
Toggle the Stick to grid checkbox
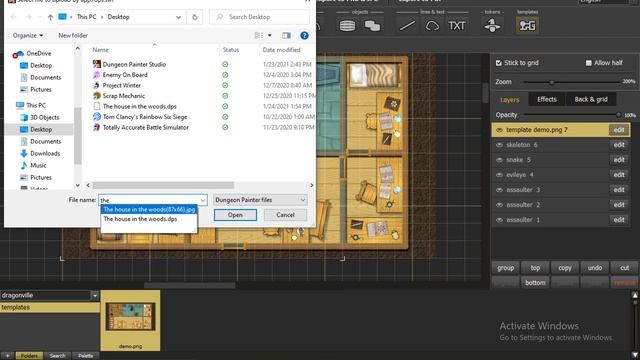coord(499,63)
